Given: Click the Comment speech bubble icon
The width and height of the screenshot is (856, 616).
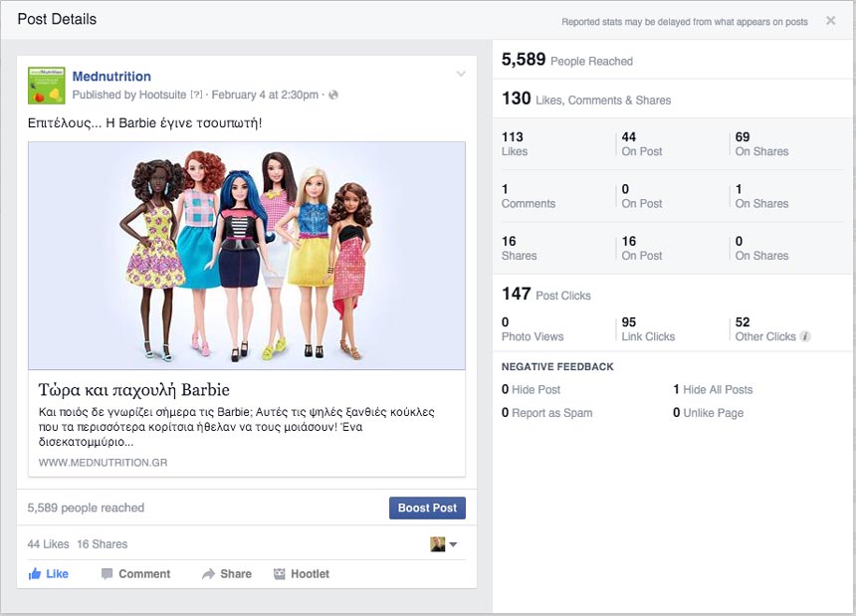Looking at the screenshot, I should coord(107,574).
